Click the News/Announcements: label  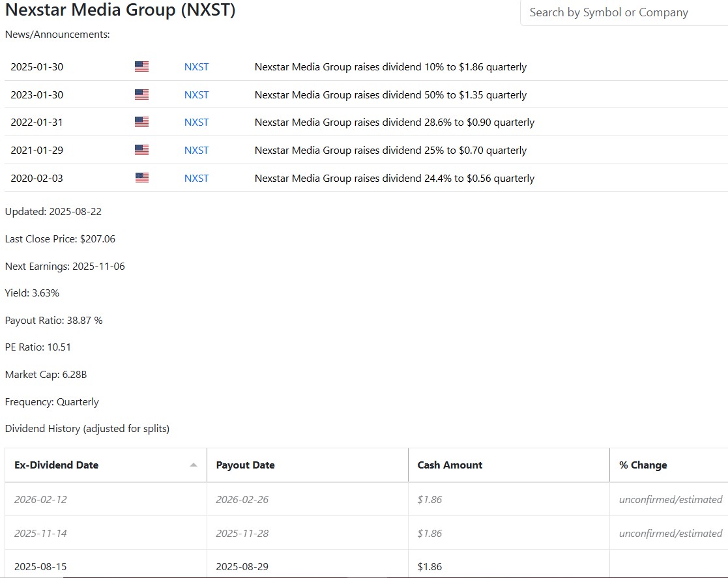pos(57,35)
